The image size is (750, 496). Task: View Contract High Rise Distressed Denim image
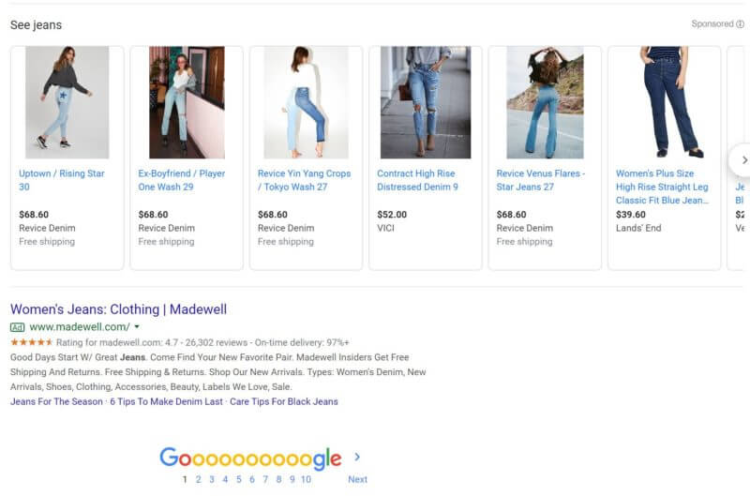[425, 102]
